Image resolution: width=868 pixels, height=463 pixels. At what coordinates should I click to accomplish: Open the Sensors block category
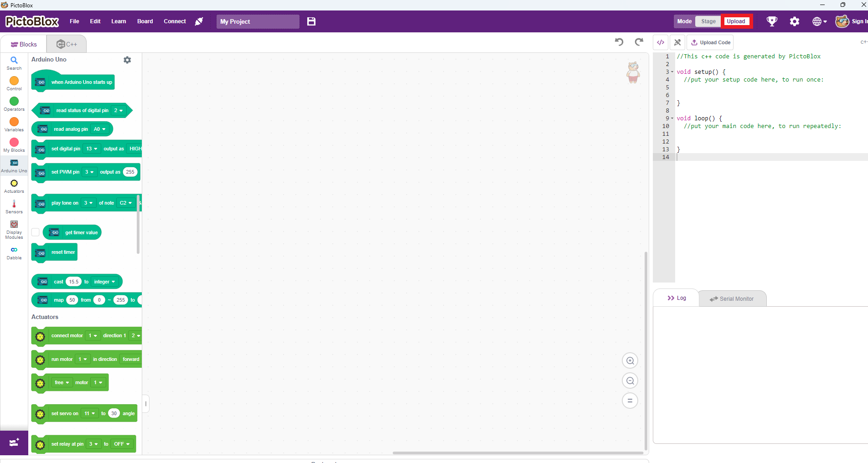click(x=14, y=206)
